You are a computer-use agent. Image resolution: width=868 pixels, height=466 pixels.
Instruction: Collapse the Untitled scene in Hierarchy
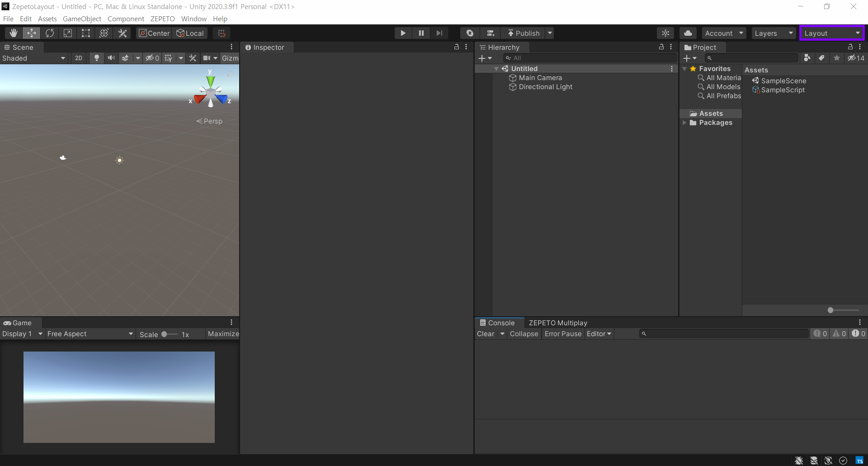pyautogui.click(x=496, y=69)
